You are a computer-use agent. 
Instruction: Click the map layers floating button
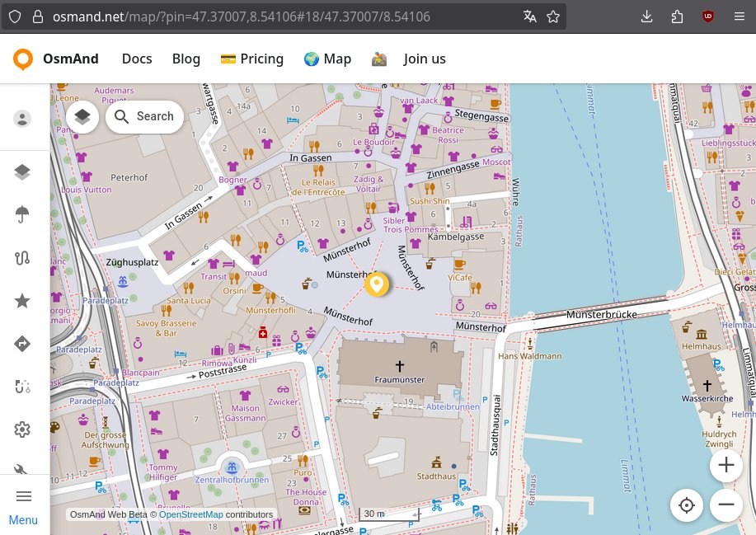coord(82,117)
